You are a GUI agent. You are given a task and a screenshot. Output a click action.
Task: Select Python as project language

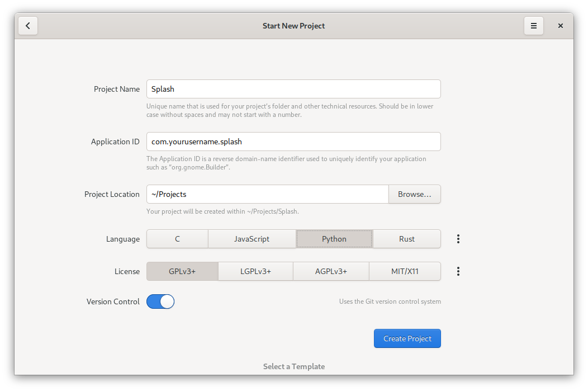[x=334, y=239]
